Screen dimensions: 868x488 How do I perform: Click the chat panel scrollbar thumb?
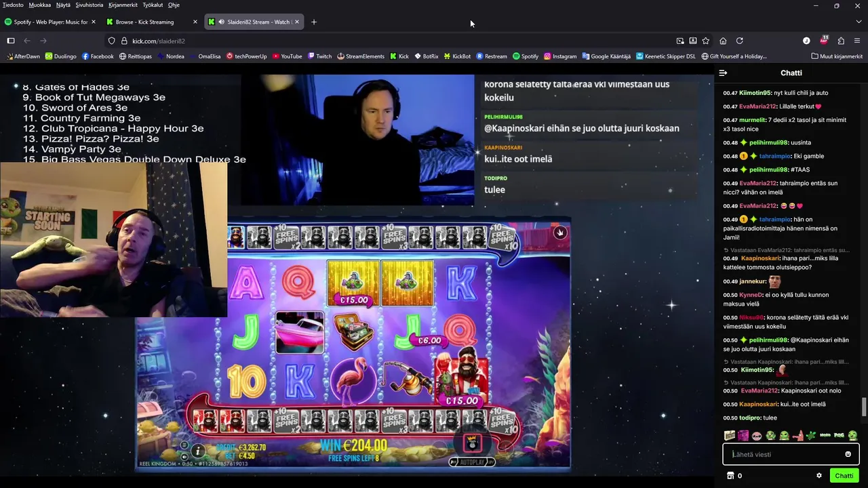[x=864, y=408]
